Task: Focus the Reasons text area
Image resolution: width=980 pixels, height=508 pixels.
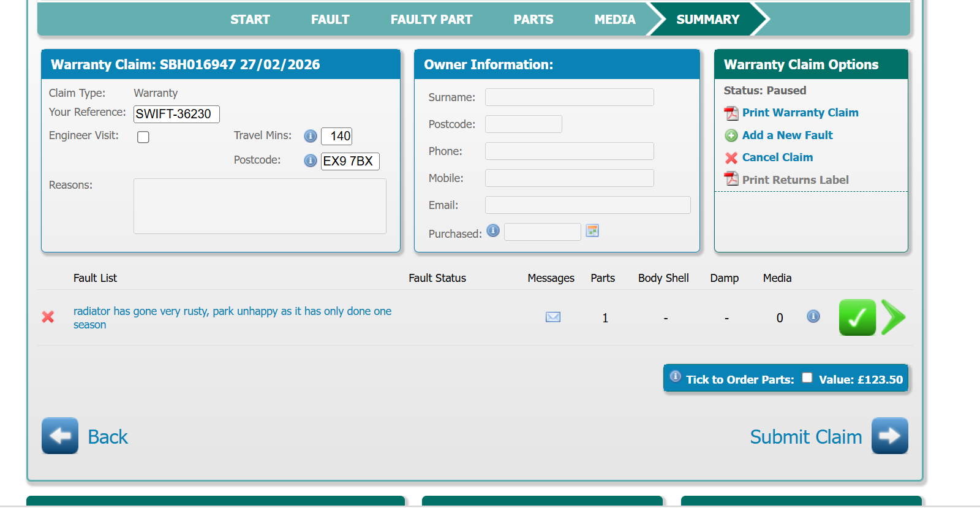Action: 260,206
